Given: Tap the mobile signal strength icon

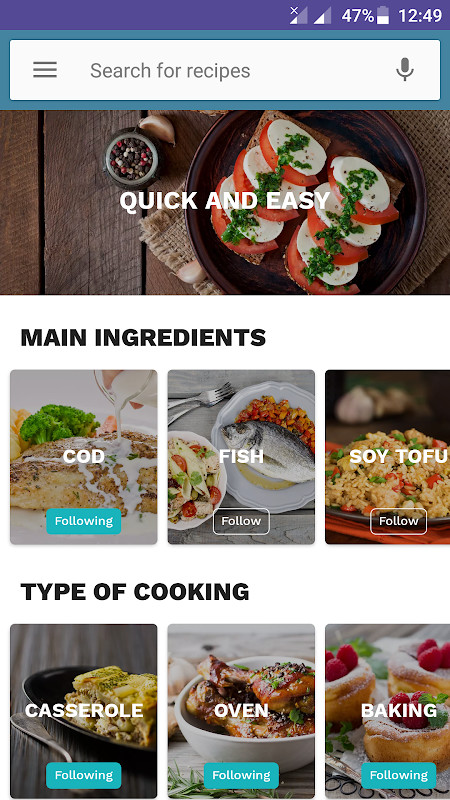Looking at the screenshot, I should pos(322,15).
